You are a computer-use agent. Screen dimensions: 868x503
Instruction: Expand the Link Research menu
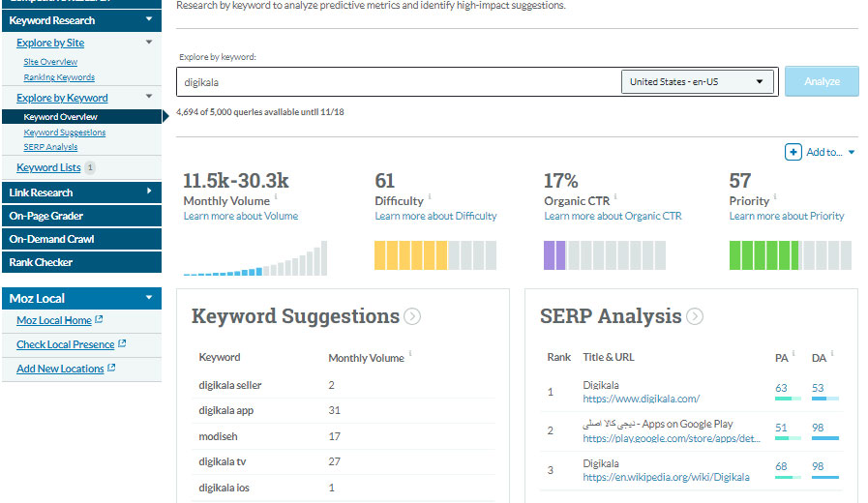click(x=148, y=192)
